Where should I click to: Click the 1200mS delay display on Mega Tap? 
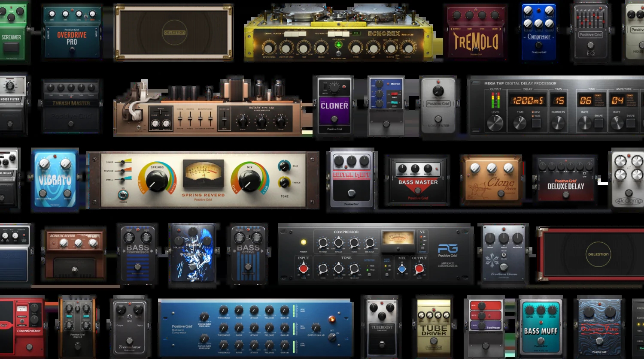(528, 101)
